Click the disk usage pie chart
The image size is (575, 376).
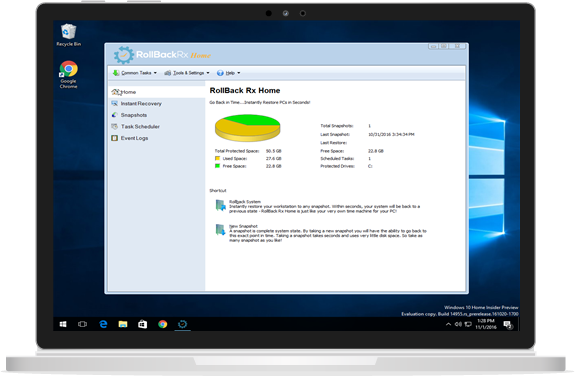(248, 128)
